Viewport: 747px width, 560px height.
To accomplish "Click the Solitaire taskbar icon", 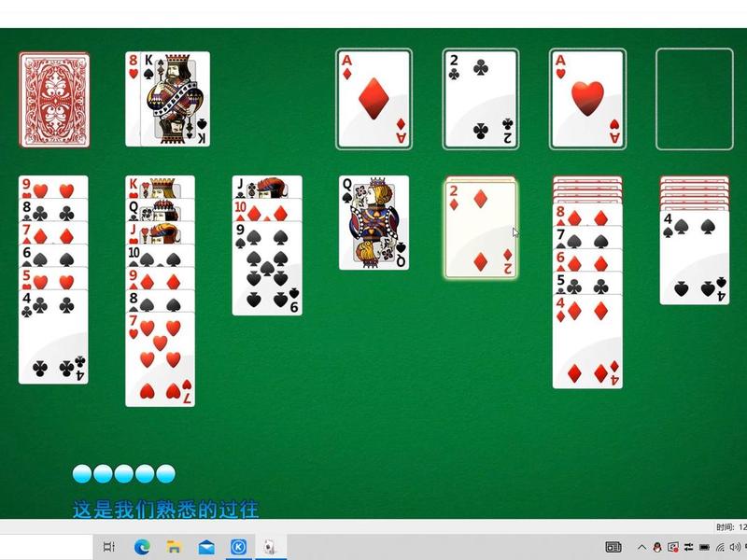I will point(270,547).
